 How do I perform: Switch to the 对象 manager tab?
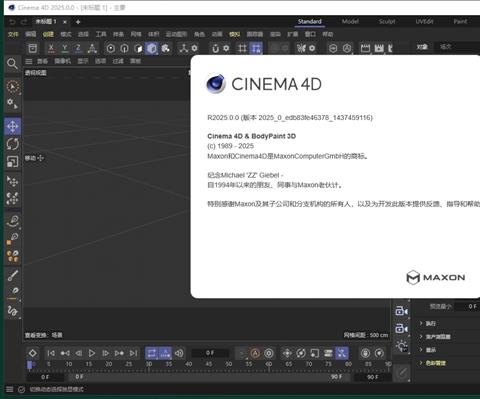pyautogui.click(x=422, y=47)
